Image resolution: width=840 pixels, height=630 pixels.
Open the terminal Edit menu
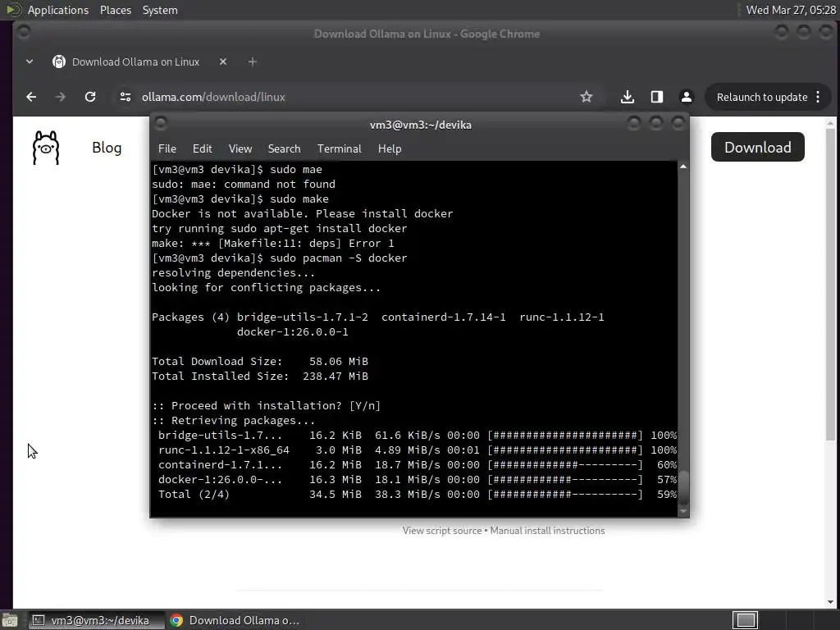[x=202, y=148]
